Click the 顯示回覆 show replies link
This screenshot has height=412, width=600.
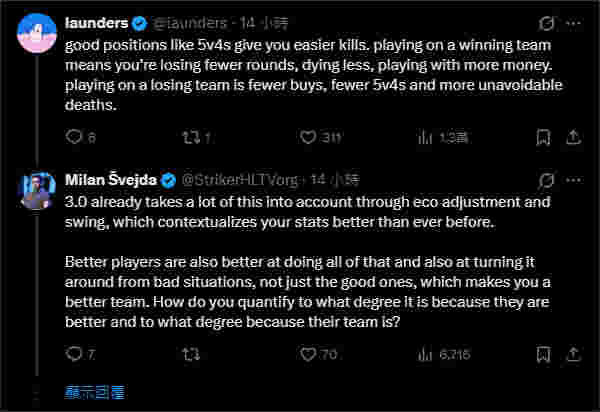tap(94, 391)
